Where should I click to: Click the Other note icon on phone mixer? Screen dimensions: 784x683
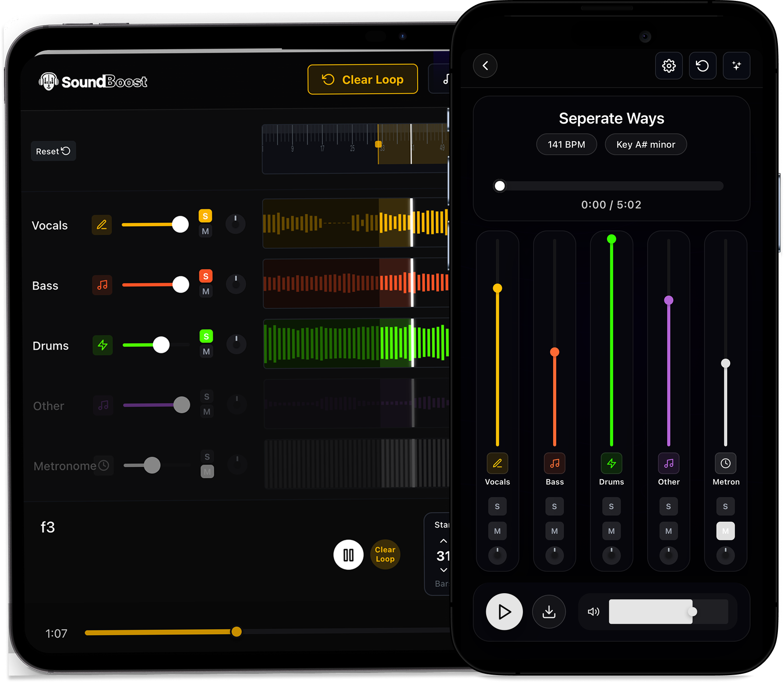coord(669,463)
